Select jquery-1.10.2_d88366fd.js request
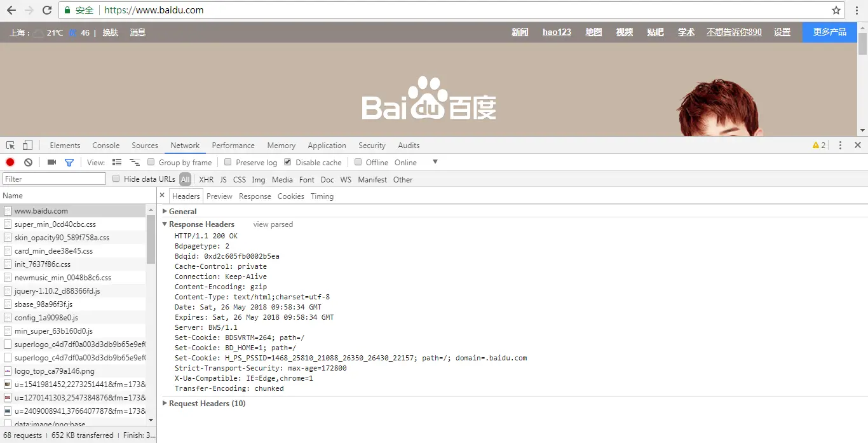Viewport: 868px width, 443px height. (x=74, y=290)
